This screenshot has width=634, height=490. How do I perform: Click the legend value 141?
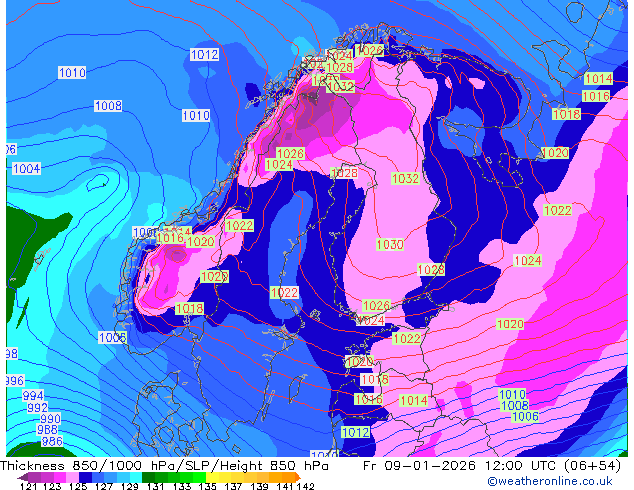[x=285, y=486]
